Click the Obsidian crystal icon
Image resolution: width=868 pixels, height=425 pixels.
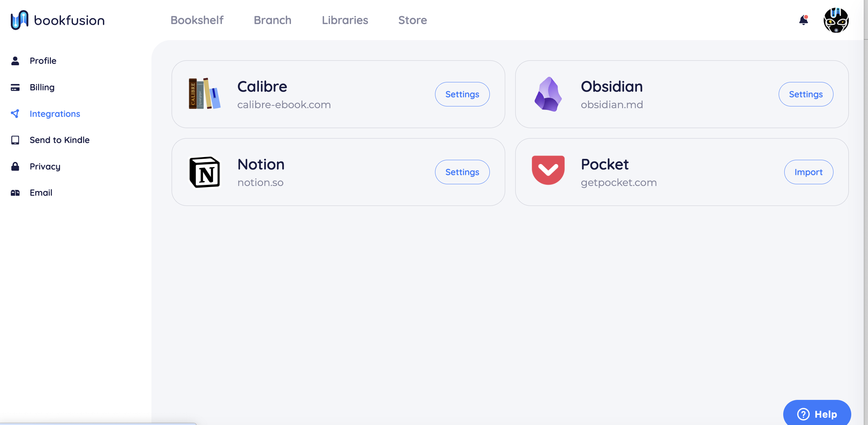pos(548,94)
